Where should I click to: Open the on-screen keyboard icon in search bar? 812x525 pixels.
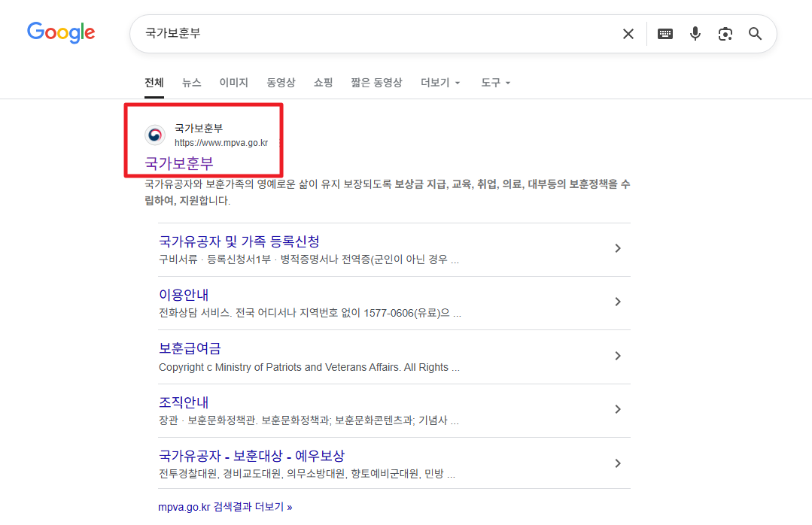pos(665,33)
